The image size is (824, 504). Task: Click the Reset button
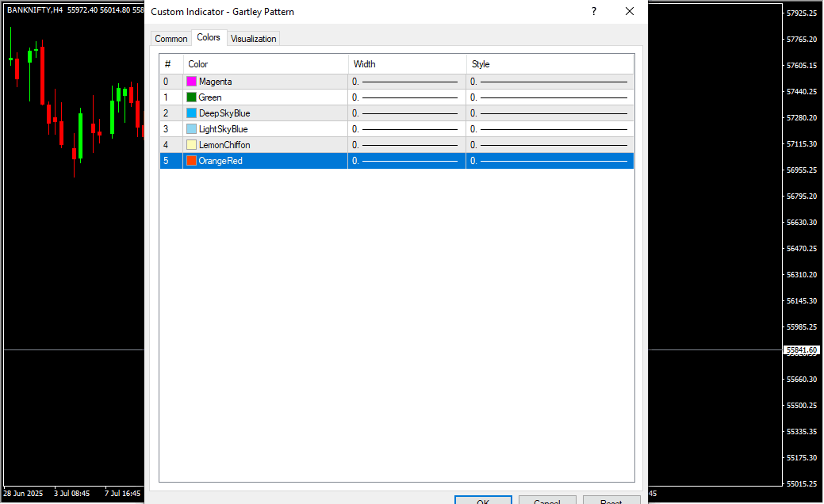point(611,500)
